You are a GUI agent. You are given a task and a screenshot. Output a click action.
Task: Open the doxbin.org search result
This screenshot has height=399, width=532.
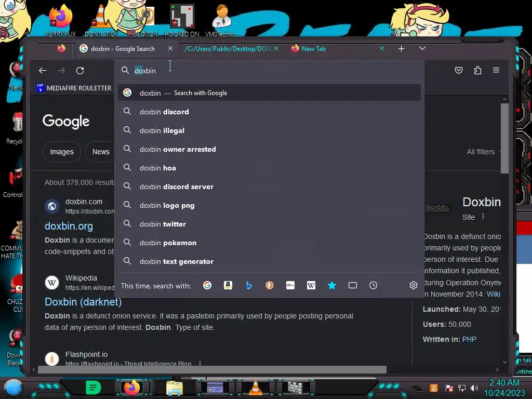point(69,226)
